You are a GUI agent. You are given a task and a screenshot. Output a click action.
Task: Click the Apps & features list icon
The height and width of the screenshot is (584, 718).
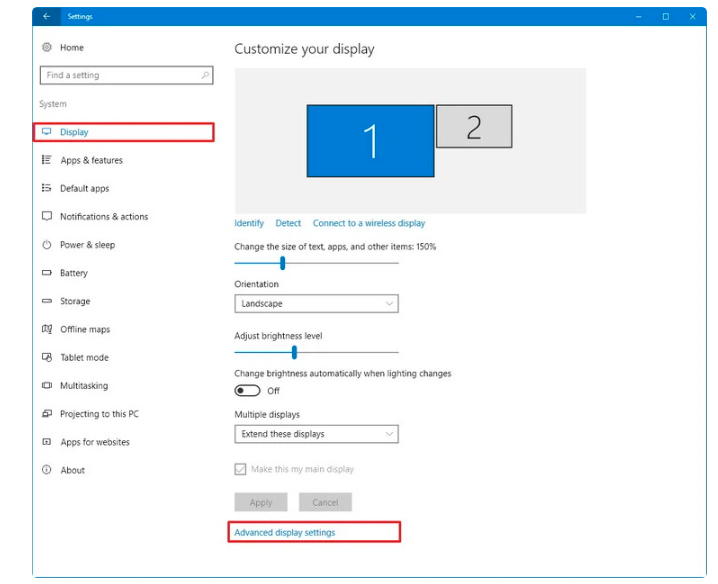[x=47, y=160]
